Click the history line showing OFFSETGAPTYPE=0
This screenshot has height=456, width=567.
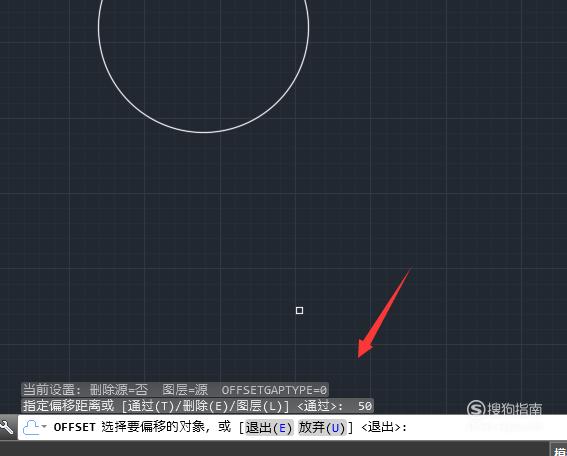click(175, 390)
